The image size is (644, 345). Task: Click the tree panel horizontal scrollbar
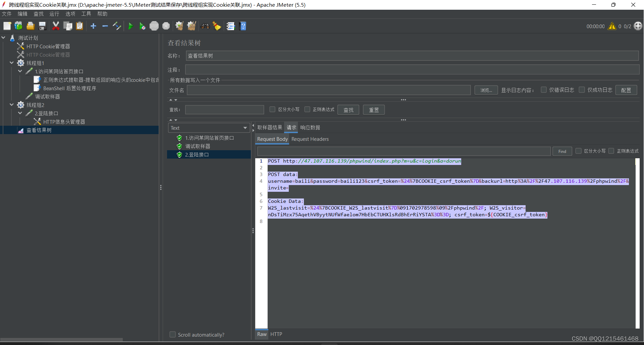61,339
